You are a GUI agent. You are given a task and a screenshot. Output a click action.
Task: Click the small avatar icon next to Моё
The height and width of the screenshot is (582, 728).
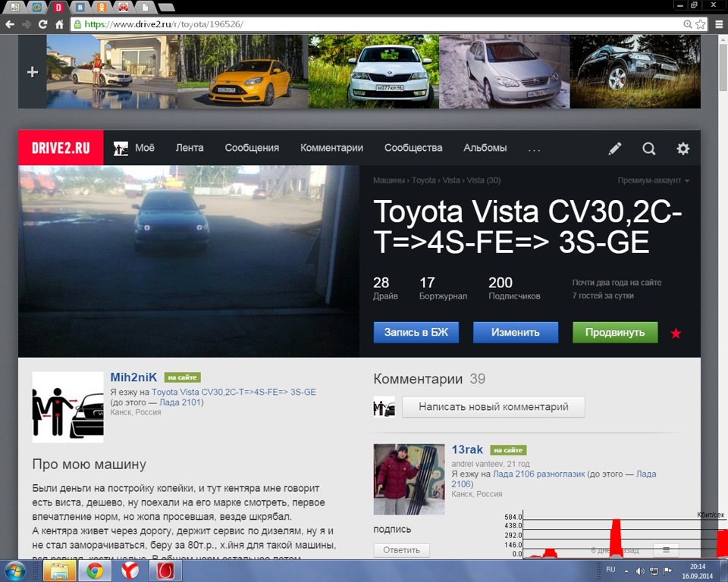pyautogui.click(x=121, y=149)
